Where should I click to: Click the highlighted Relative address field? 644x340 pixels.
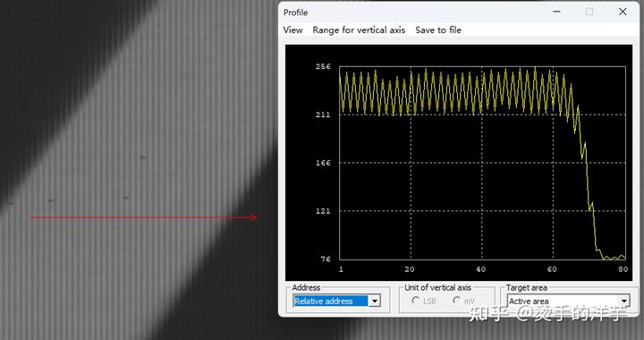tap(331, 301)
